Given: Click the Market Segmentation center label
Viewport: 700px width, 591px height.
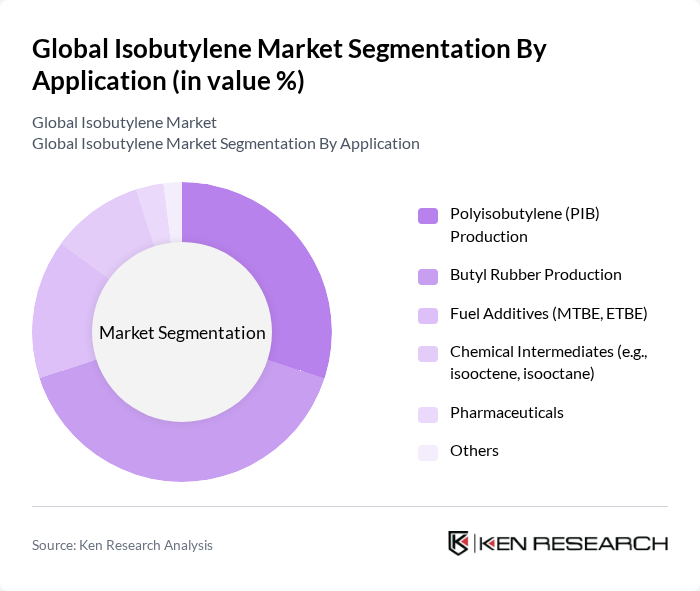Looking at the screenshot, I should (182, 333).
